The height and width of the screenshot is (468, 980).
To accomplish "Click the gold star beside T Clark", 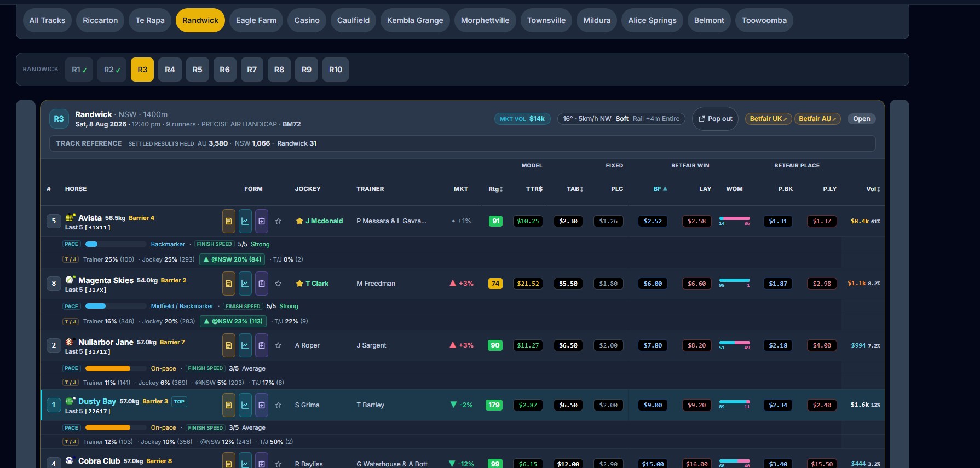I will [299, 284].
